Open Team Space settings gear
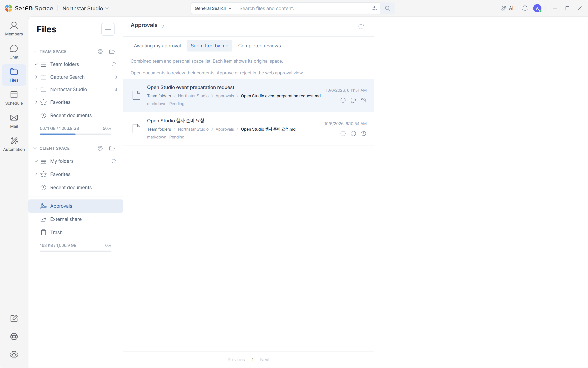The image size is (588, 368). click(100, 51)
